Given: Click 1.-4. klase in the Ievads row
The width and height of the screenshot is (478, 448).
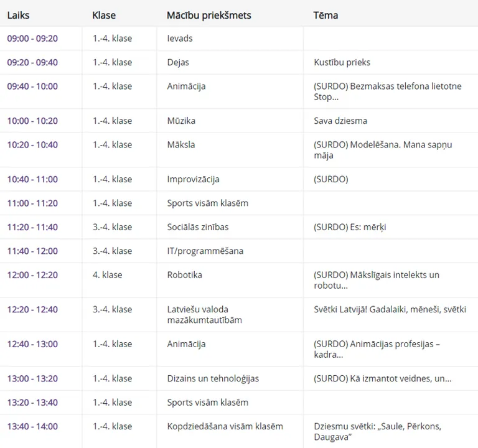Looking at the screenshot, I should (x=113, y=39).
